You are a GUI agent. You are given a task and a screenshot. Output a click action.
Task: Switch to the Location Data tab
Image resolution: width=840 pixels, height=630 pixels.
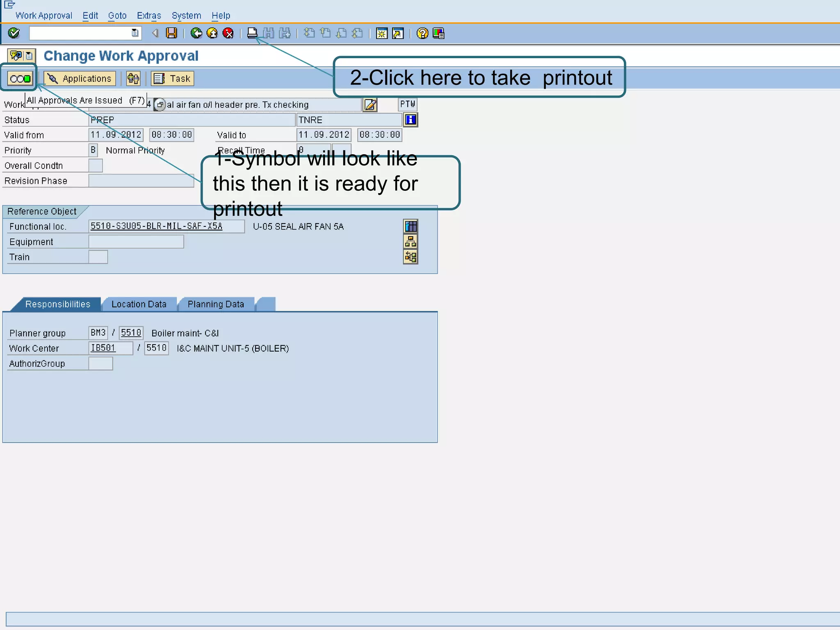139,304
